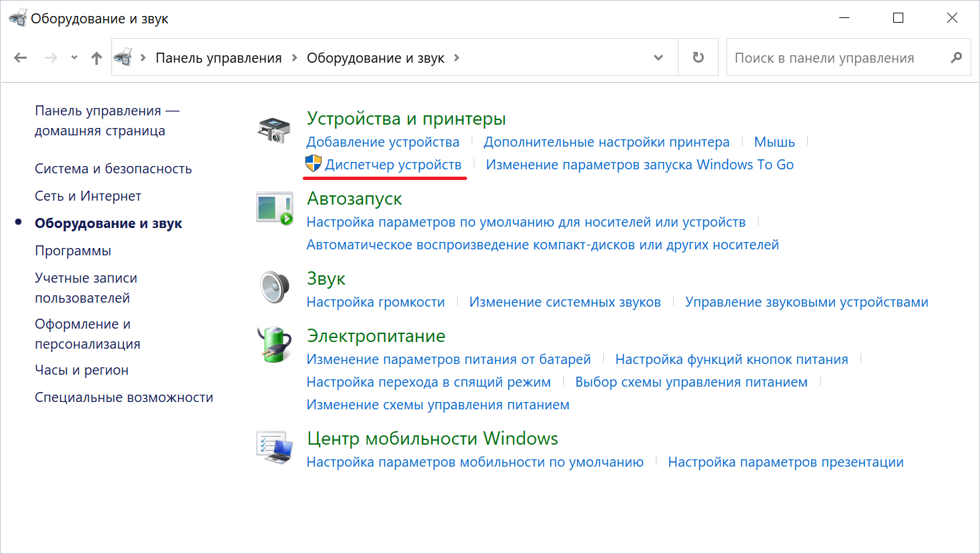Image resolution: width=980 pixels, height=554 pixels.
Task: Expand chevron after Панель управления breadcrumb
Action: [294, 58]
